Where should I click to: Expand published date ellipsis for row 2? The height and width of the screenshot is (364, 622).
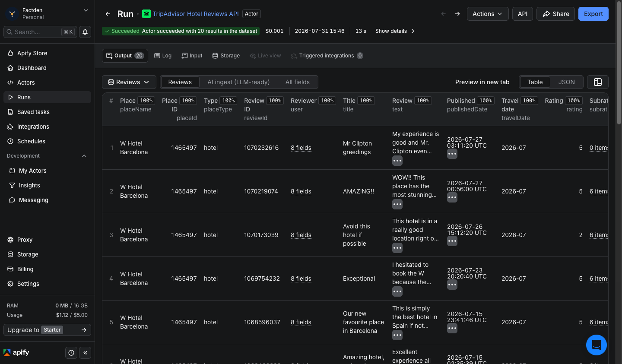[x=452, y=197]
